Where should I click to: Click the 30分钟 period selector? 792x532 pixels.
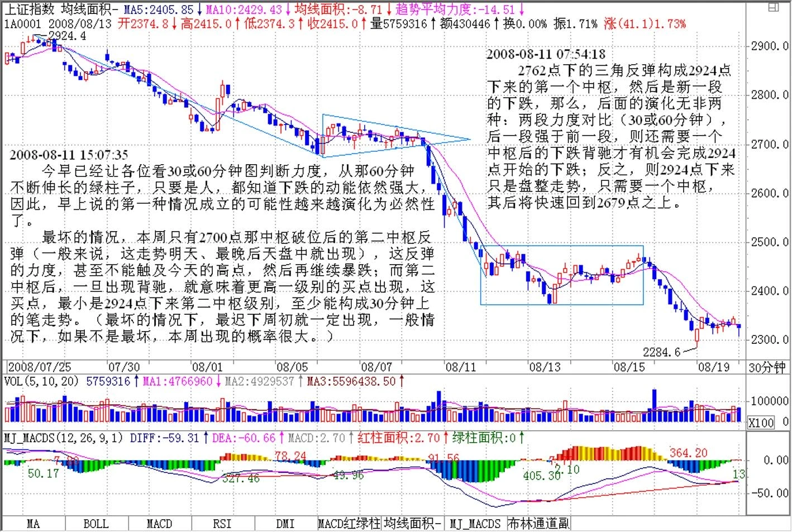tap(766, 367)
